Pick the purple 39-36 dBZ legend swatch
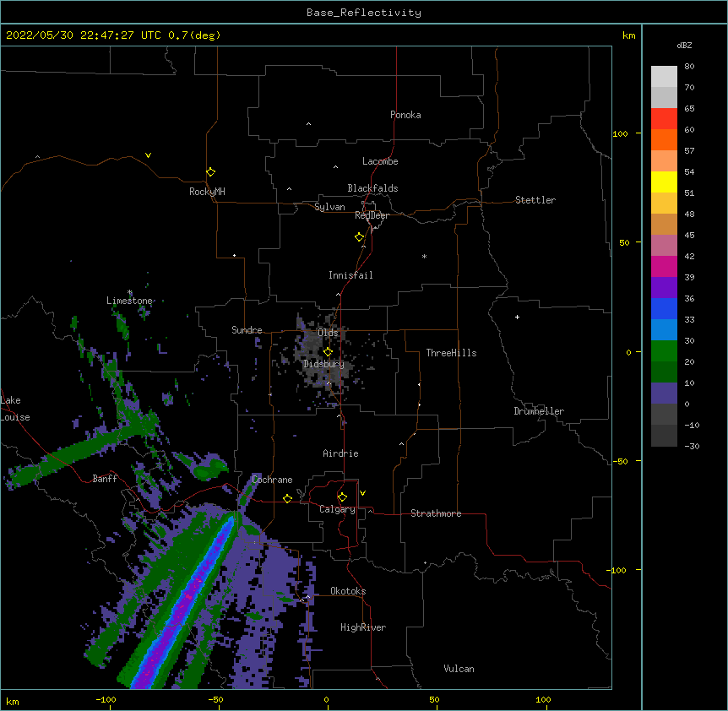The image size is (728, 711). tap(664, 287)
